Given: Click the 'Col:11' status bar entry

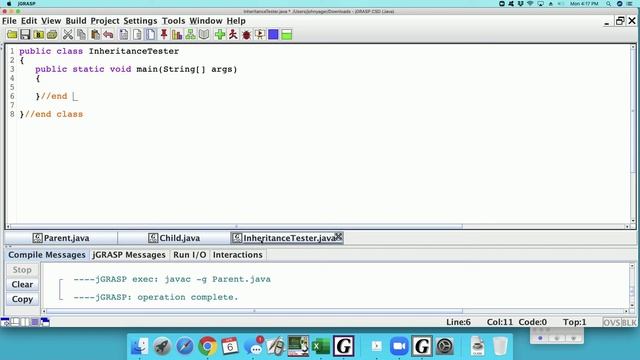Looking at the screenshot, I should pyautogui.click(x=500, y=322).
